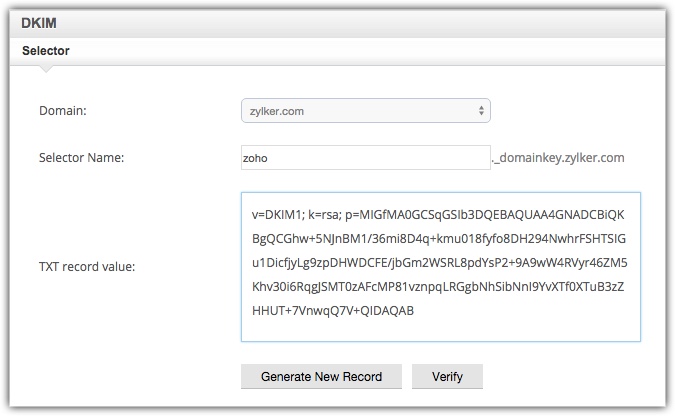Screen dimensions: 675x416
Task: Place cursor in line starting BgQCGhw+5NJnBM1
Action: 439,239
